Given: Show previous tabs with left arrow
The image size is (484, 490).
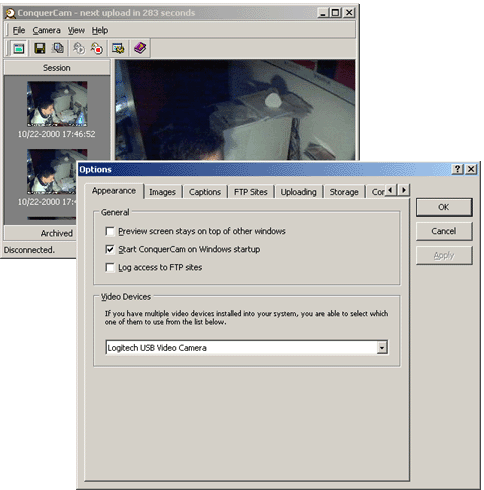Looking at the screenshot, I should [x=391, y=190].
